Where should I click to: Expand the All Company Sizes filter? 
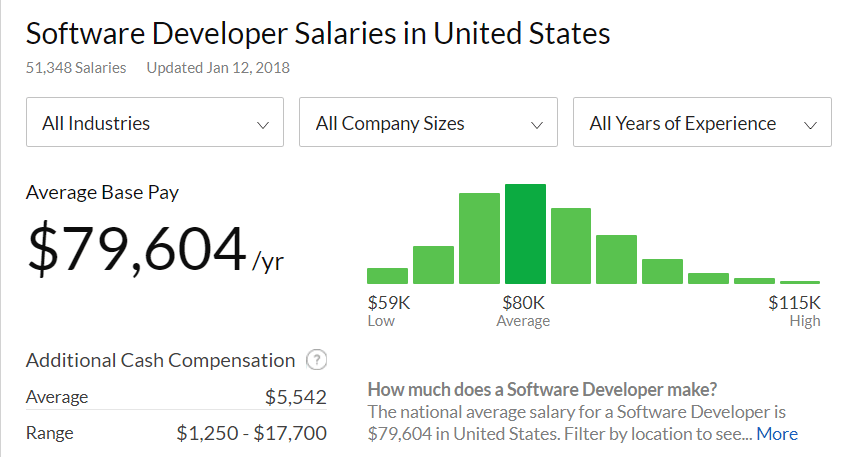(428, 123)
